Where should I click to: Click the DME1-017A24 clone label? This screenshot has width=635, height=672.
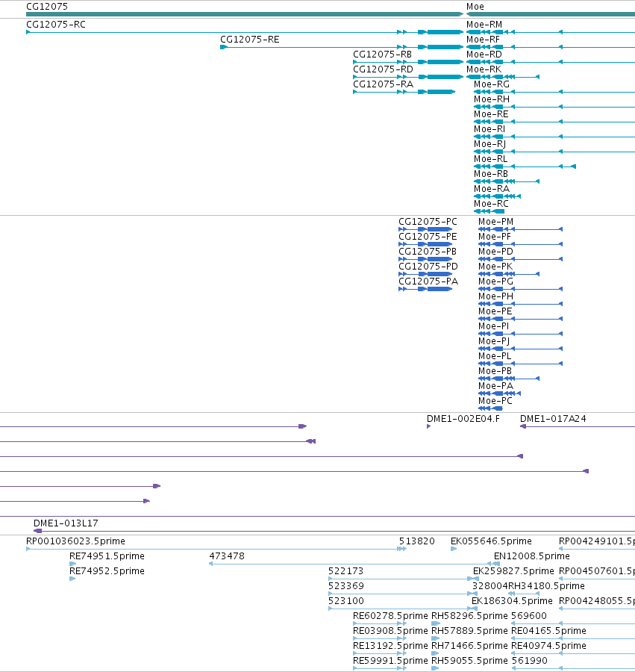553,419
